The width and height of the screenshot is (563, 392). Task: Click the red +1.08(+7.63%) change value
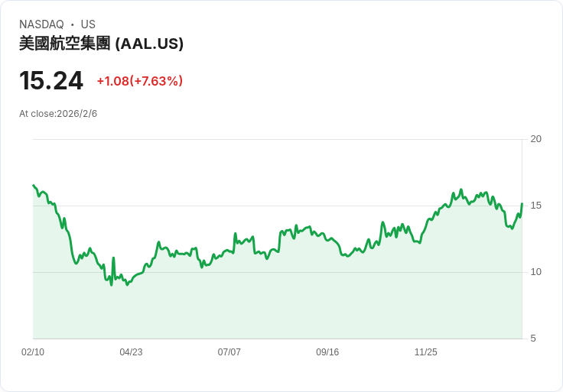coord(139,81)
